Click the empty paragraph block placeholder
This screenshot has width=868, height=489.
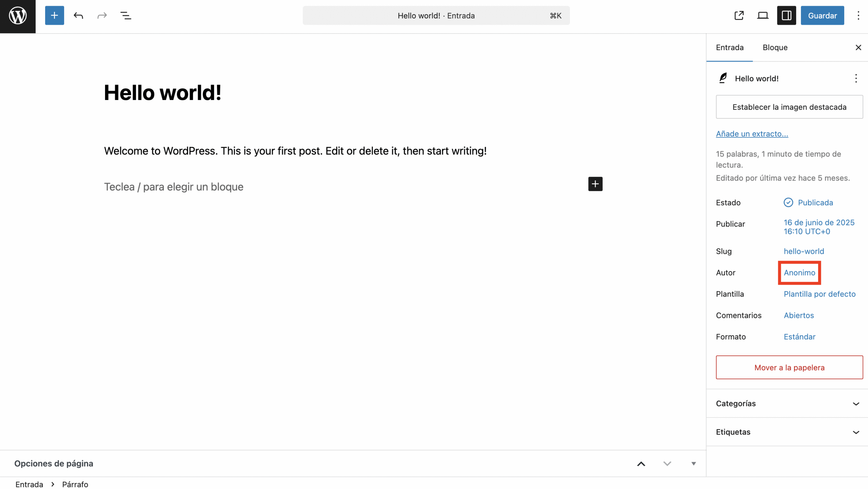point(174,187)
